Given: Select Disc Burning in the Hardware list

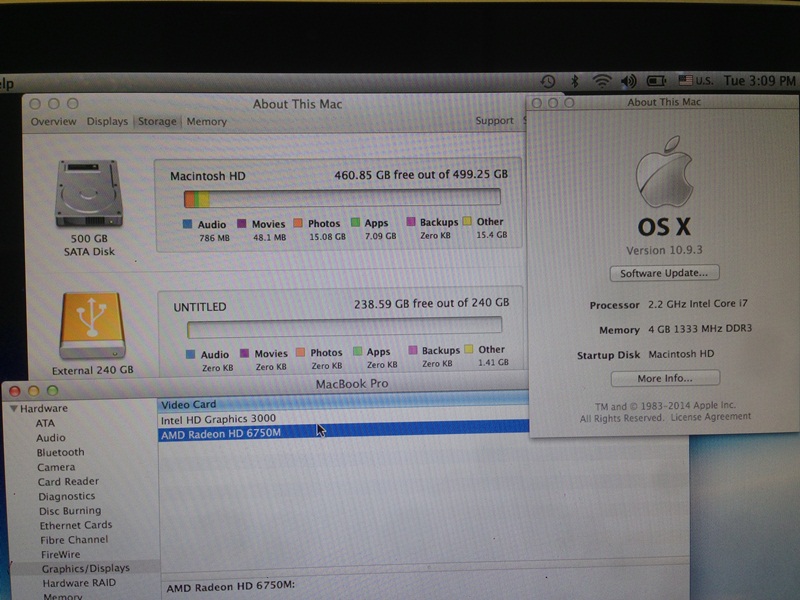Looking at the screenshot, I should tap(70, 511).
